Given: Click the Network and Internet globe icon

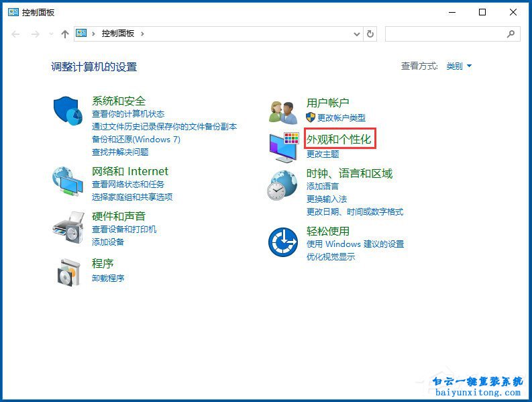Looking at the screenshot, I should pos(68,181).
